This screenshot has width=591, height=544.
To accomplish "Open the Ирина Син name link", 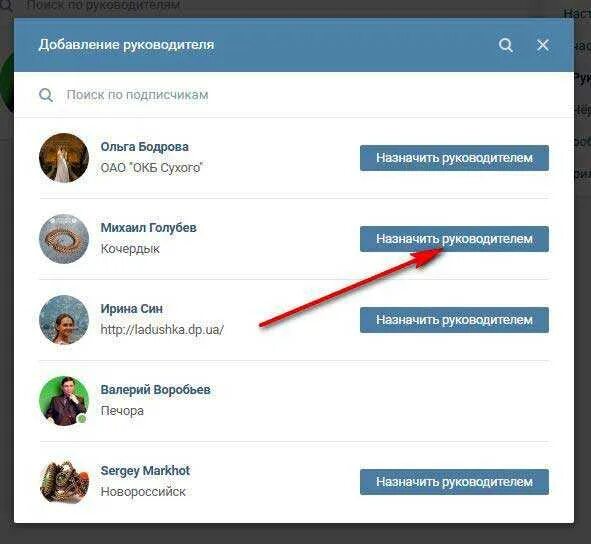I will point(132,309).
